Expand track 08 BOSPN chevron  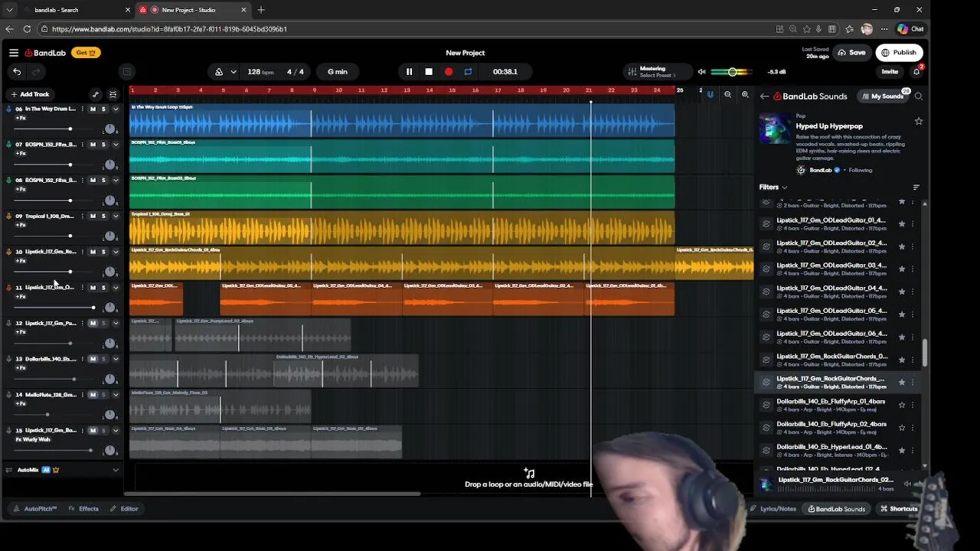[116, 181]
